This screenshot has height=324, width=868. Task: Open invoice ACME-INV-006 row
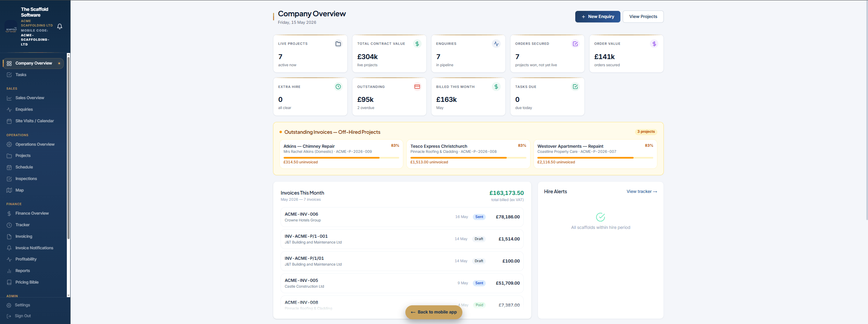click(x=402, y=217)
